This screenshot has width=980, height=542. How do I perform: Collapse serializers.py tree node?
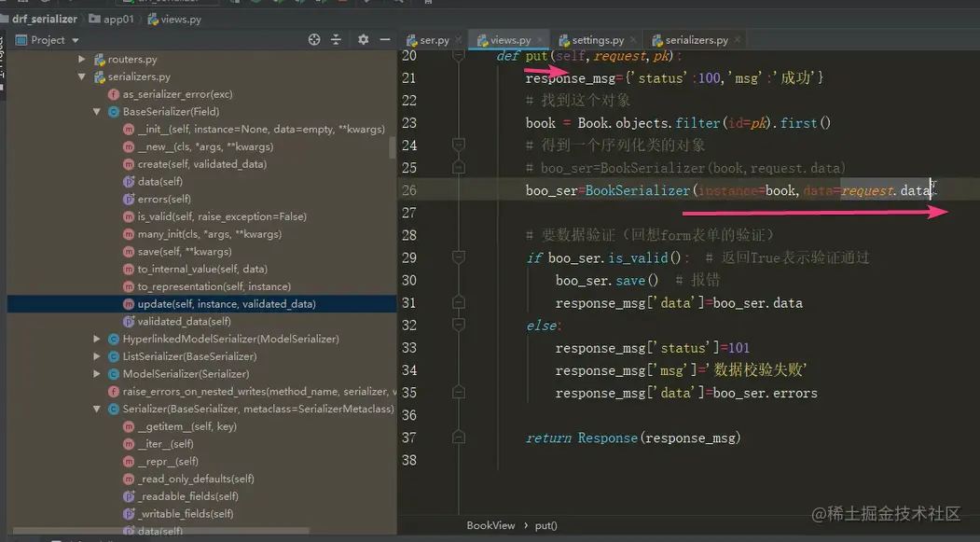point(81,76)
